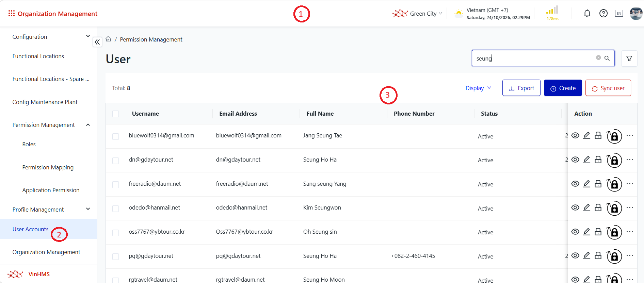
Task: Switch language using the EN icon
Action: (619, 13)
